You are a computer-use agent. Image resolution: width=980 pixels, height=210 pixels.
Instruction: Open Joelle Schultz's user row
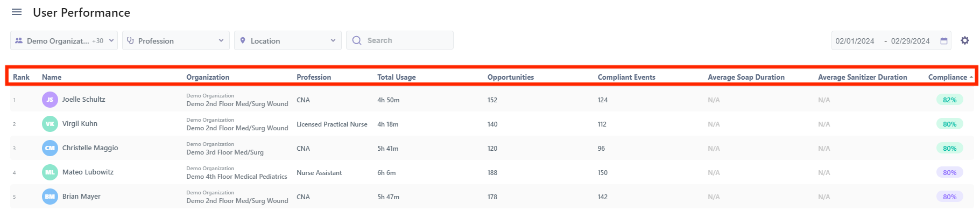point(492,100)
